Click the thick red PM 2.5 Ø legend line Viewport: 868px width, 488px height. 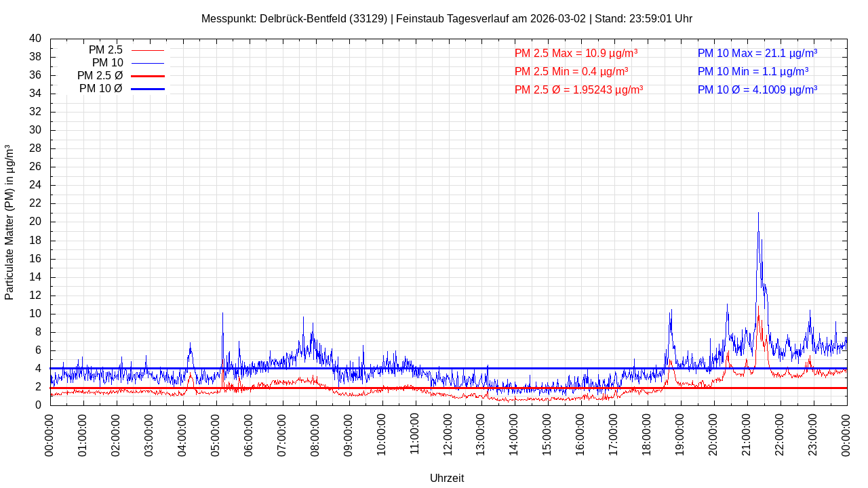pyautogui.click(x=147, y=76)
